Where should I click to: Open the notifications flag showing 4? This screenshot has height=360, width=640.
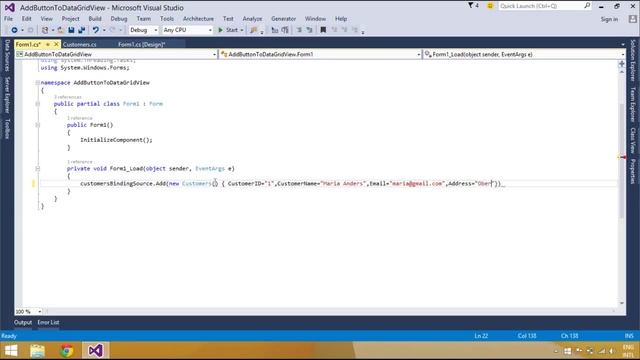point(473,6)
